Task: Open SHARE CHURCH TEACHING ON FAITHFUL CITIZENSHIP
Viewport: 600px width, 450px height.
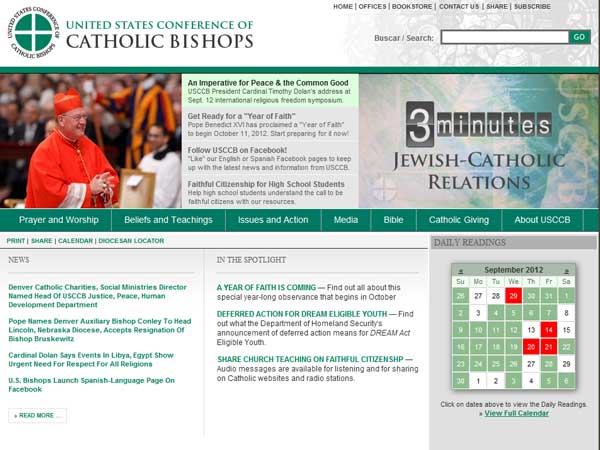Action: click(310, 359)
